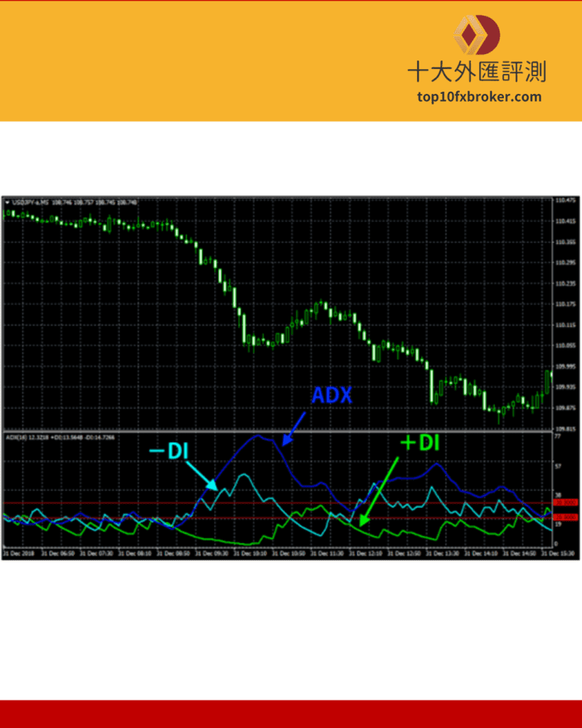This screenshot has width=582, height=728.
Task: Click the 110.475 price on the scale
Action: pos(566,200)
